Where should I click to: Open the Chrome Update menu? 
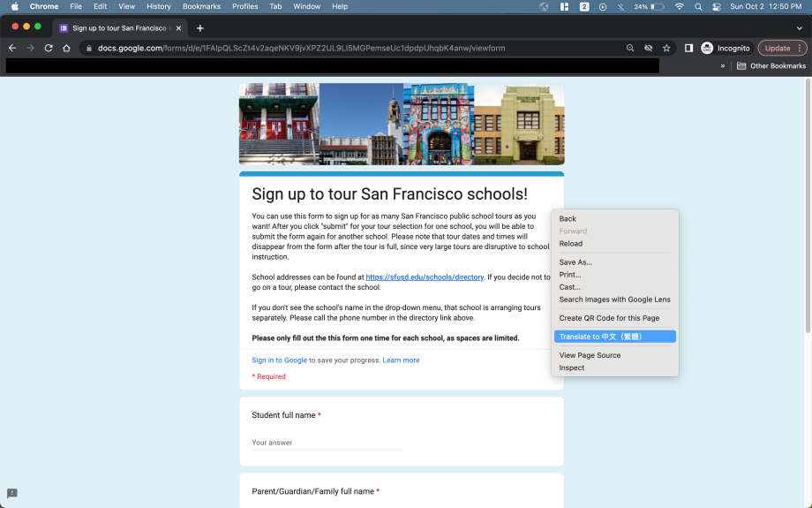782,48
